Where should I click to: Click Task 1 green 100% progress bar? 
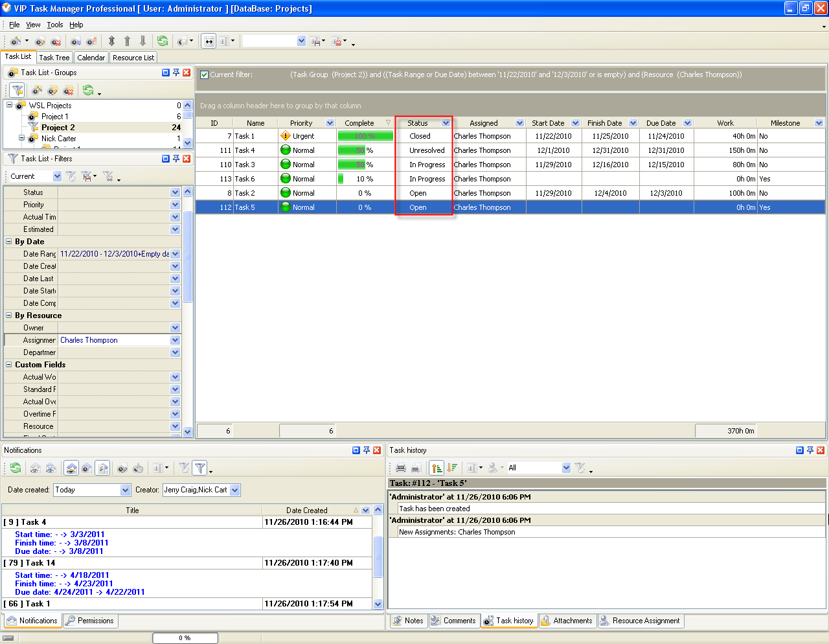pos(365,136)
